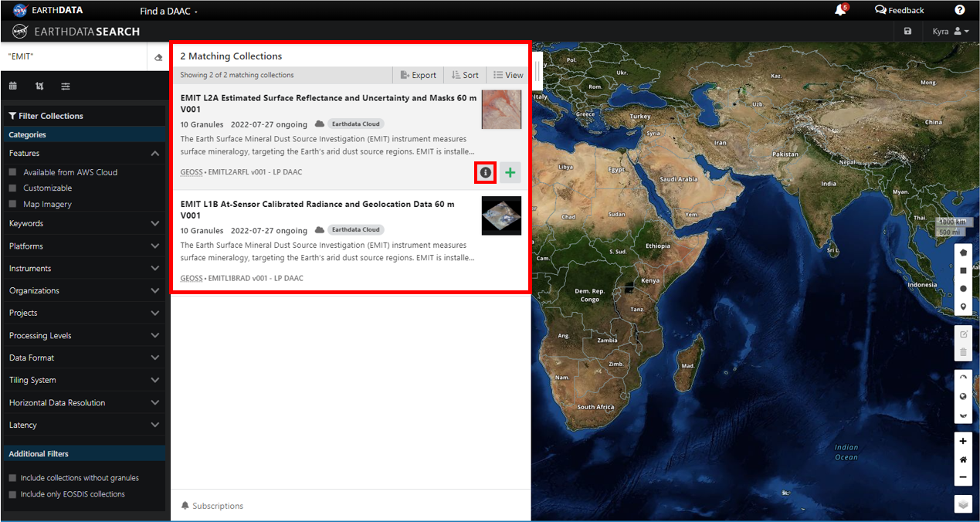The image size is (980, 522).
Task: Open the temporal calendar filter icon
Action: (13, 86)
